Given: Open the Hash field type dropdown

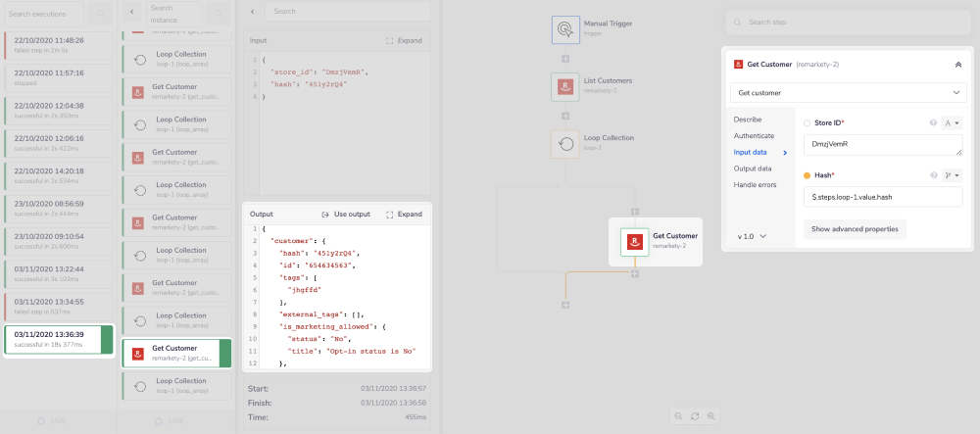Looking at the screenshot, I should [951, 175].
